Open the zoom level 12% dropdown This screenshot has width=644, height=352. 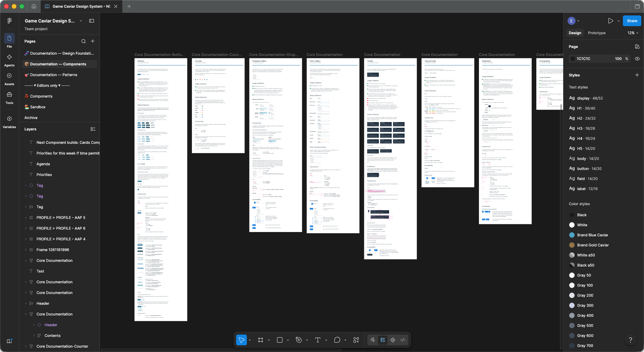(x=633, y=33)
